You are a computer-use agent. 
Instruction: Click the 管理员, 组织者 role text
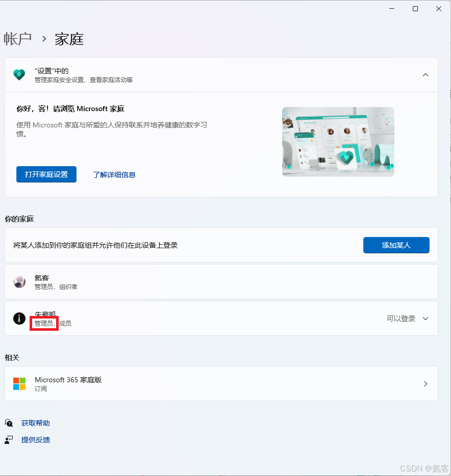point(56,286)
